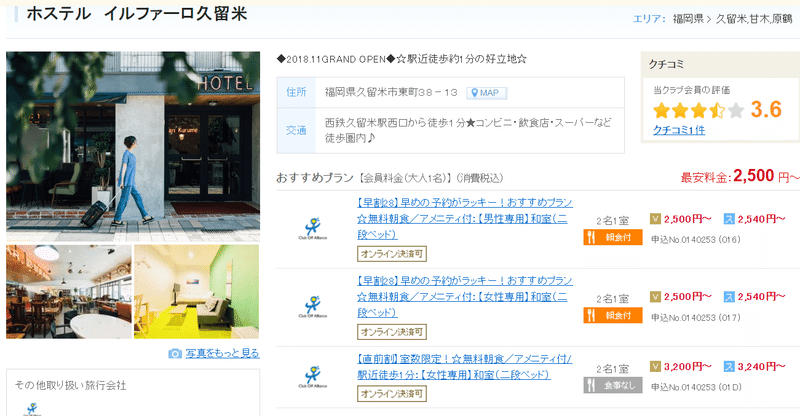Click blue price icon beside 2,540円 in plan 017
Screen dimensions: 800x416
tap(729, 297)
